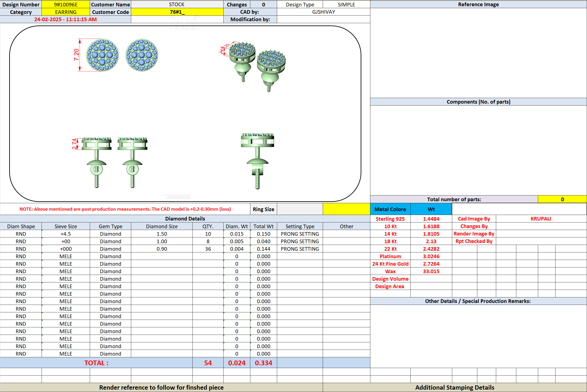Click the Components (No. of parts) header
This screenshot has height=392, width=587.
click(x=478, y=102)
